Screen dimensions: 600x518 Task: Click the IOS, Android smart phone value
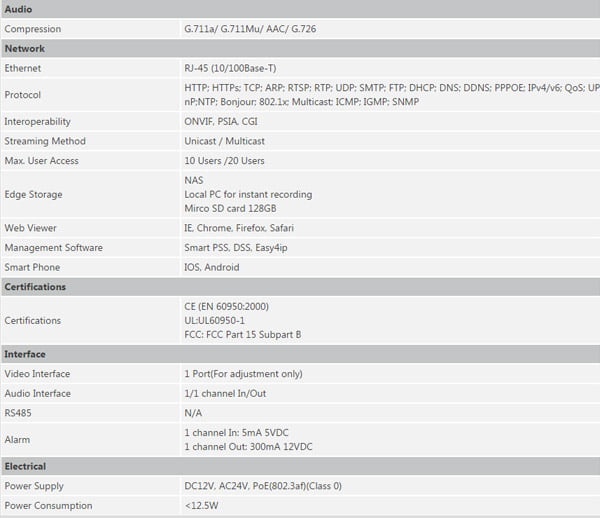(x=213, y=267)
